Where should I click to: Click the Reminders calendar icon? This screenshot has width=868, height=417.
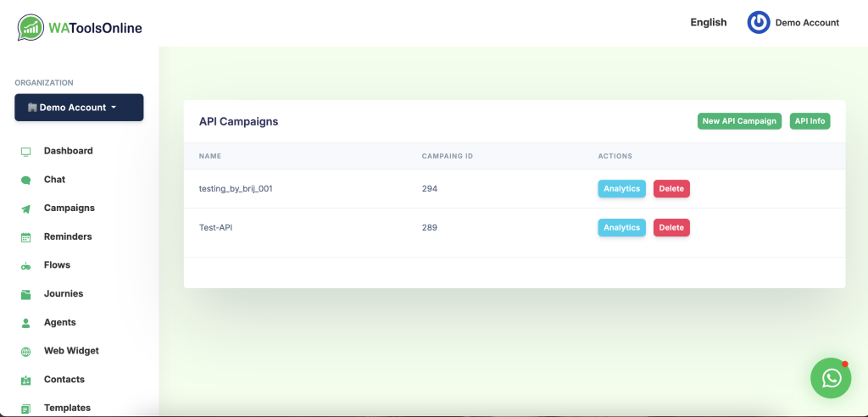point(26,237)
